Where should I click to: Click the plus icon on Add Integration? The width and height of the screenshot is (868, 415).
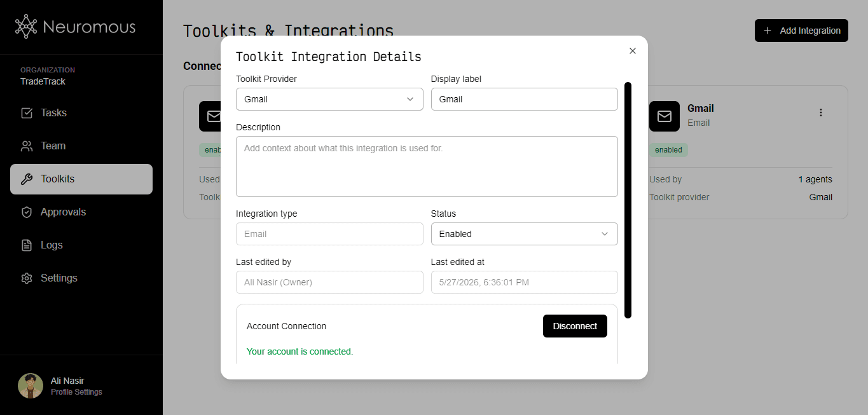[768, 31]
